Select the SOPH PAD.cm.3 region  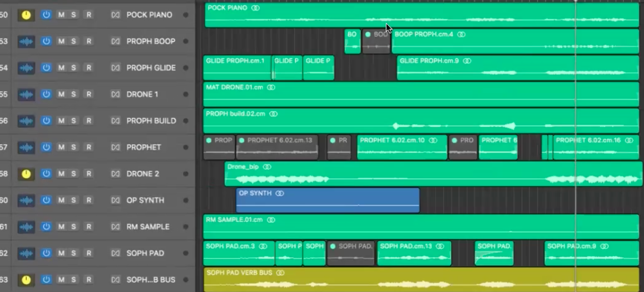click(239, 253)
